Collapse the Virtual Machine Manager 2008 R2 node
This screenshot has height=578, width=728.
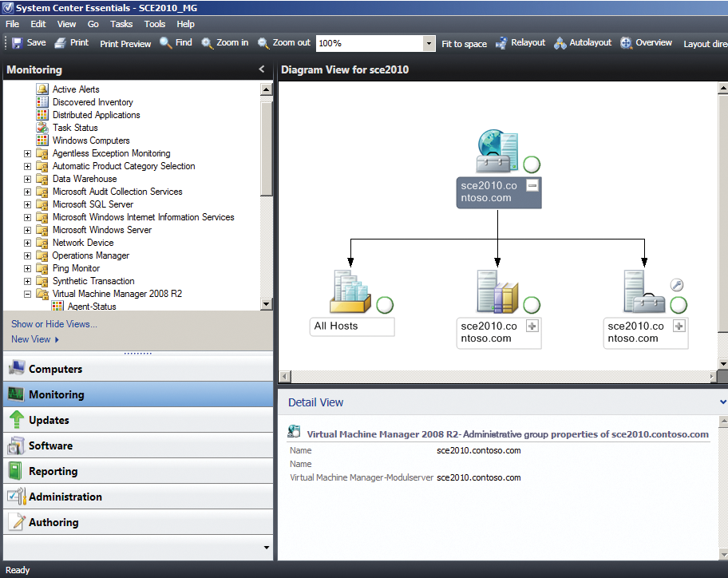pos(26,294)
